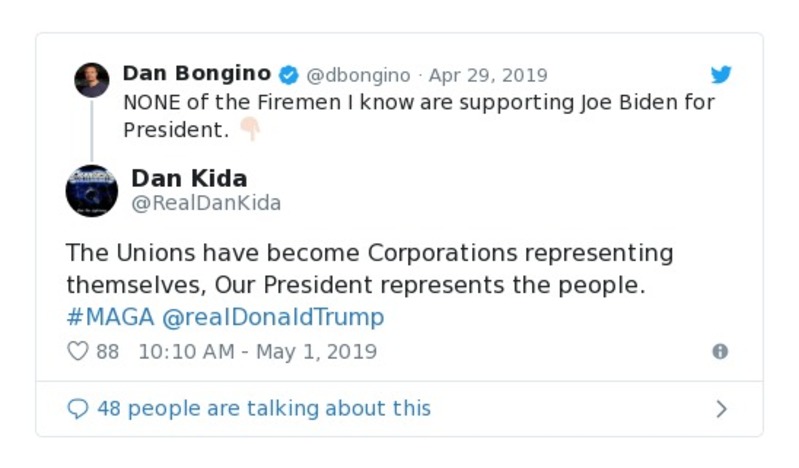Open the Dan Bongino name link
The height and width of the screenshot is (468, 799).
[x=196, y=74]
